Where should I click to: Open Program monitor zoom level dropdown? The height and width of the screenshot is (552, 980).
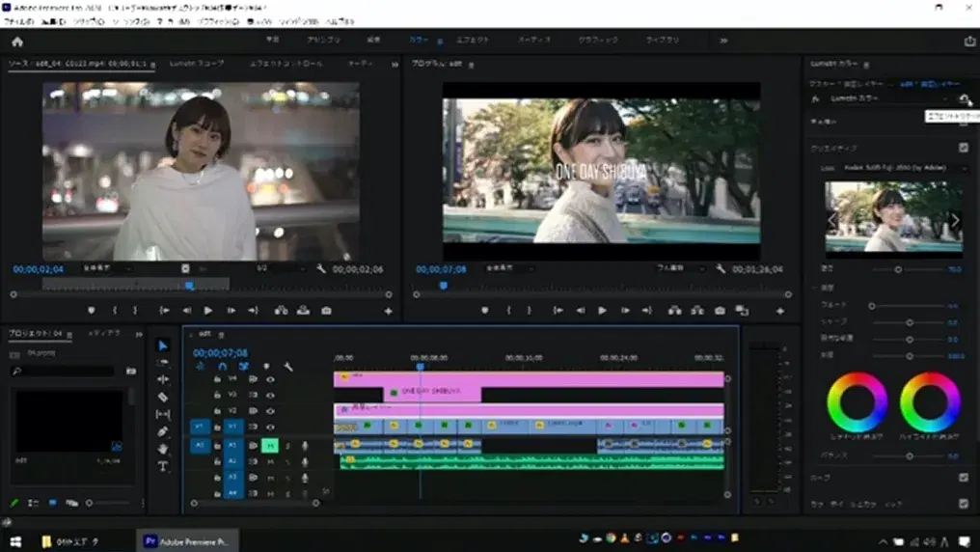click(x=510, y=268)
